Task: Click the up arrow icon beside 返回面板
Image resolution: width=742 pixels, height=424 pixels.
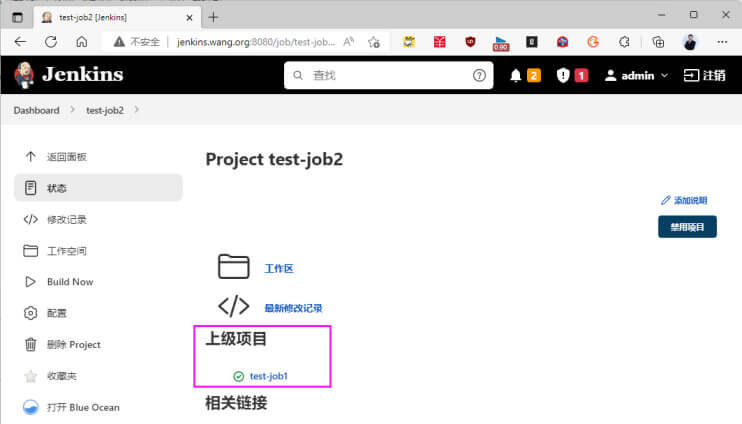Action: [x=31, y=157]
